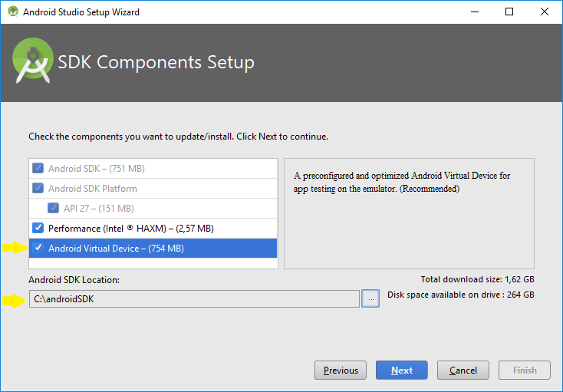Screen dimensions: 563x392
Task: Select the Android SDK – (751 MB) row
Action: (153, 168)
